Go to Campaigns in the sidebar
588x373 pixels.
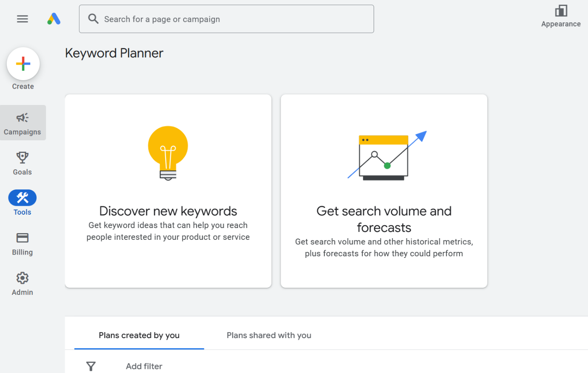point(23,123)
